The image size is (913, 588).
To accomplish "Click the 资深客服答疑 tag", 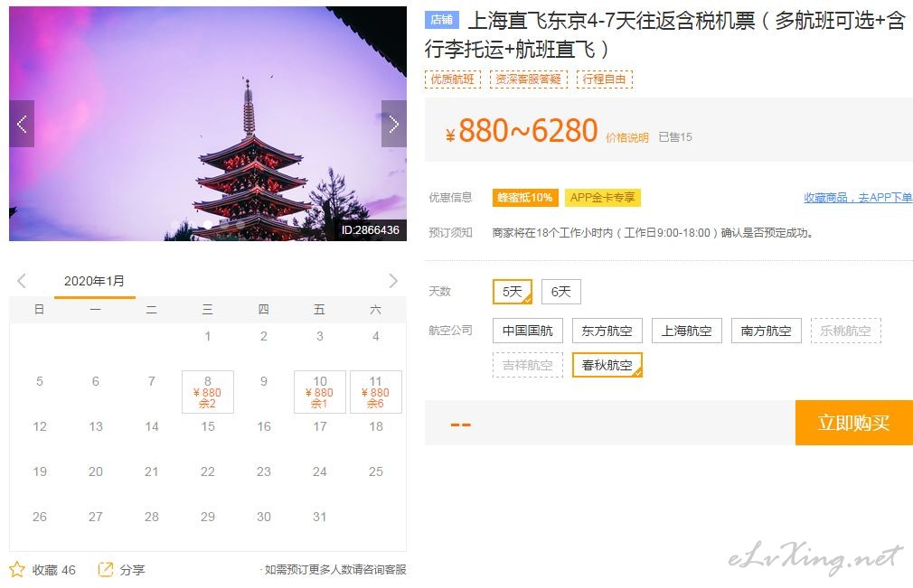I will [x=529, y=79].
